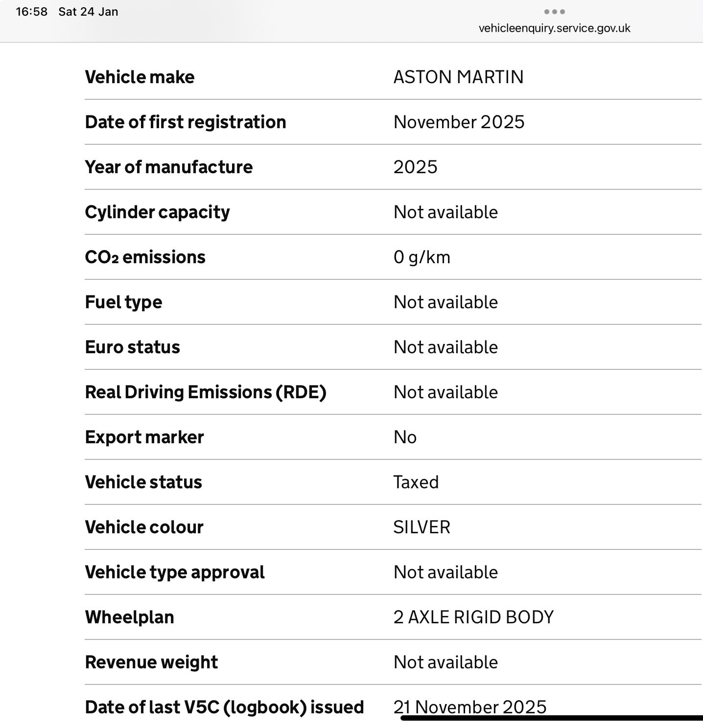Select the 21 November 2025 V5C date
This screenshot has height=728, width=703.
click(x=470, y=707)
